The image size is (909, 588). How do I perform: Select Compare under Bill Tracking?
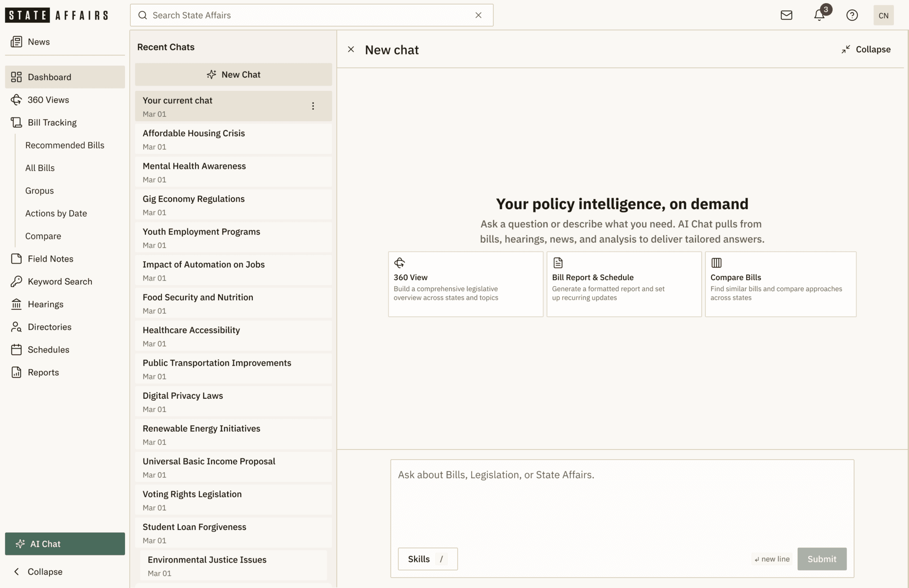(43, 236)
